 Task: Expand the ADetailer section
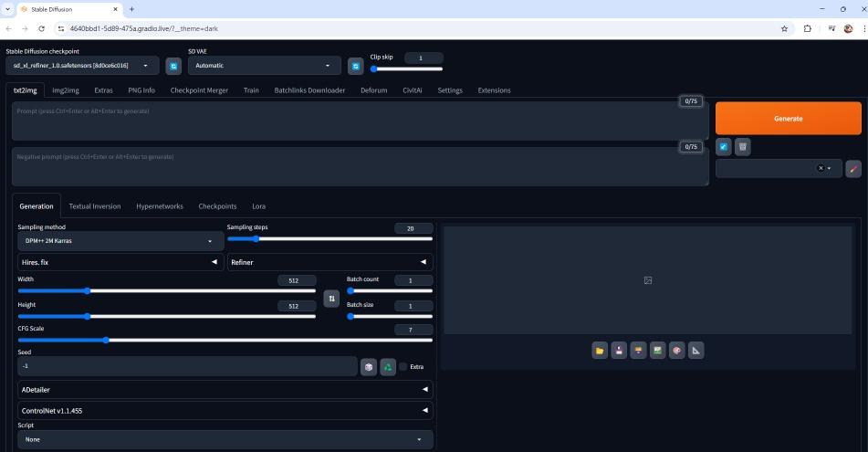click(x=225, y=389)
